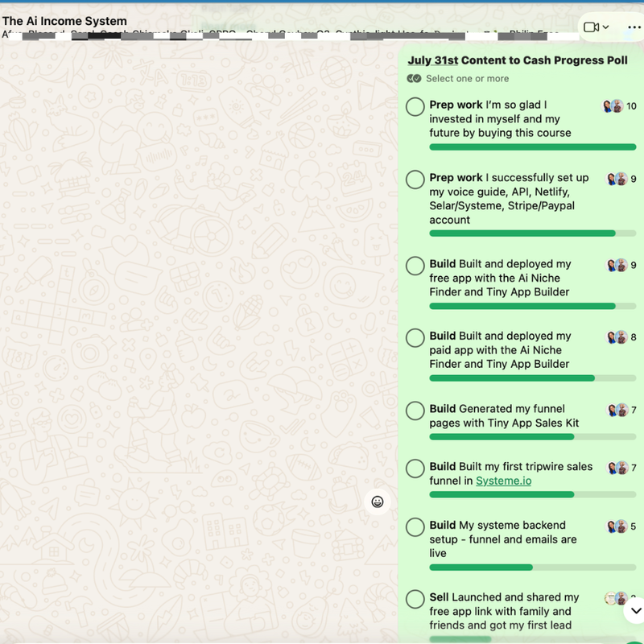The width and height of the screenshot is (644, 644).
Task: View the 7 voters on funnel pages option
Action: [x=621, y=410]
